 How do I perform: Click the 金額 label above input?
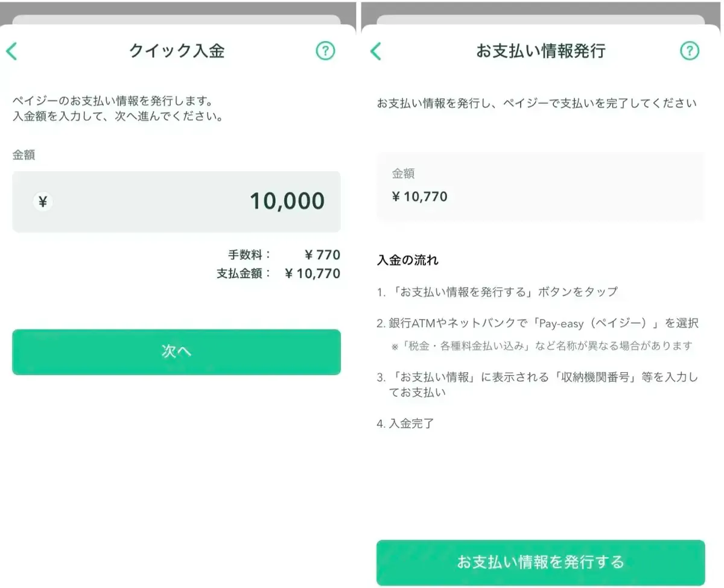(x=24, y=155)
